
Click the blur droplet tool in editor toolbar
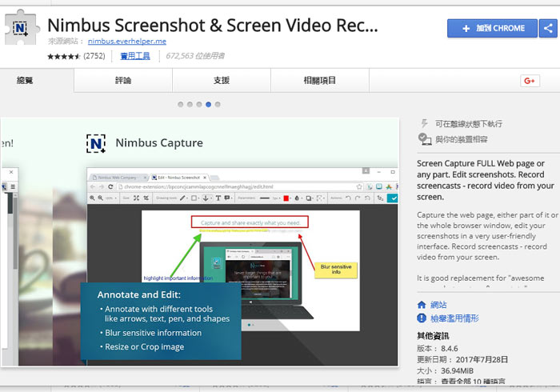(297, 198)
